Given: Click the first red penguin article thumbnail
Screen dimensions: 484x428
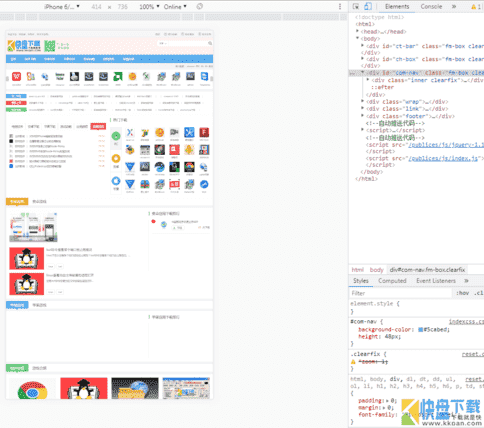Looking at the screenshot, I should [x=27, y=258].
